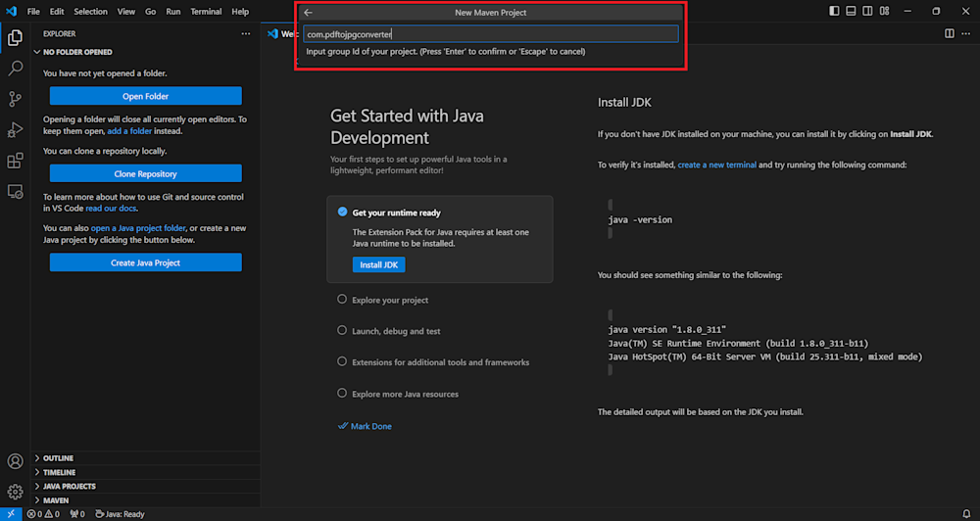
Task: Click the java -version command text
Action: point(640,220)
